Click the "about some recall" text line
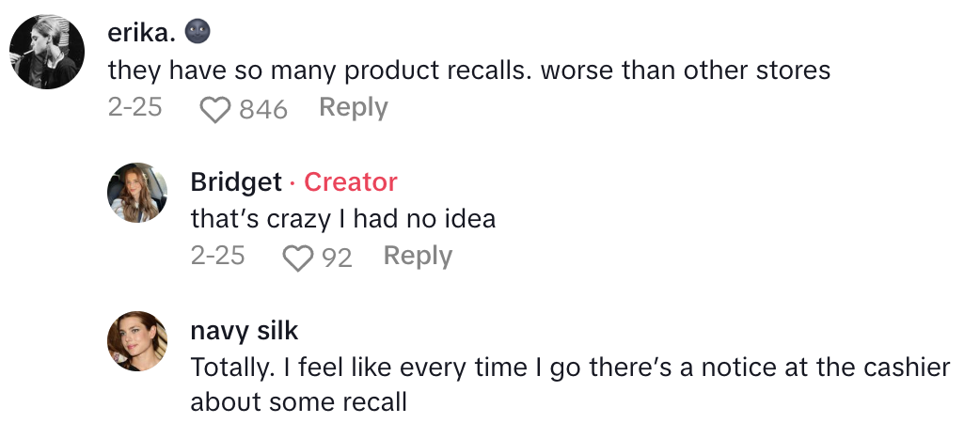The height and width of the screenshot is (423, 980). [x=298, y=402]
